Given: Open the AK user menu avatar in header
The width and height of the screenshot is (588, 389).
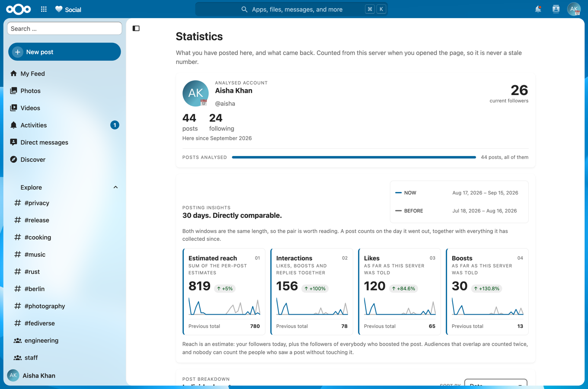Looking at the screenshot, I should click(x=574, y=9).
